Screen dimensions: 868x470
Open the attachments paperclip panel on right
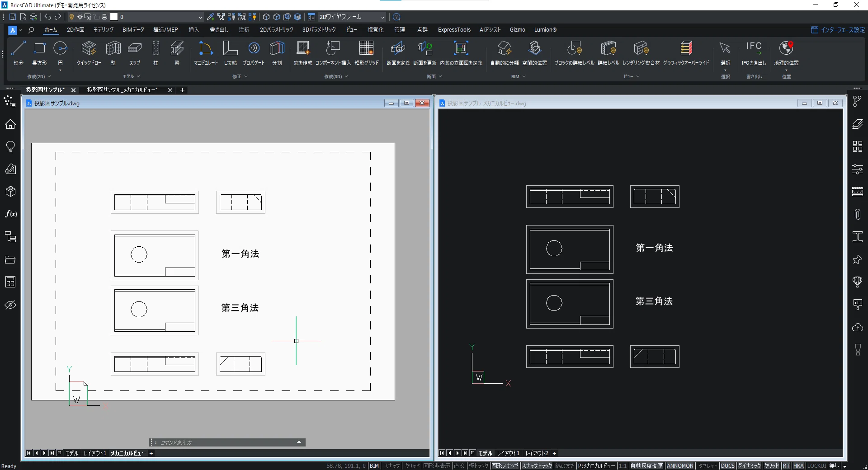pyautogui.click(x=858, y=214)
